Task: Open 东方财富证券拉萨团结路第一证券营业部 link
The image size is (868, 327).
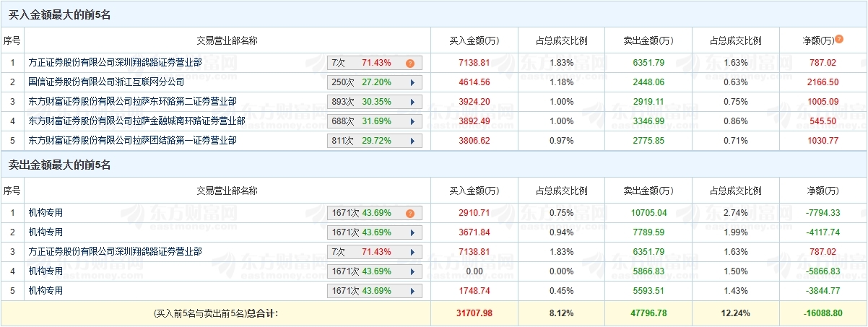Action: tap(132, 141)
